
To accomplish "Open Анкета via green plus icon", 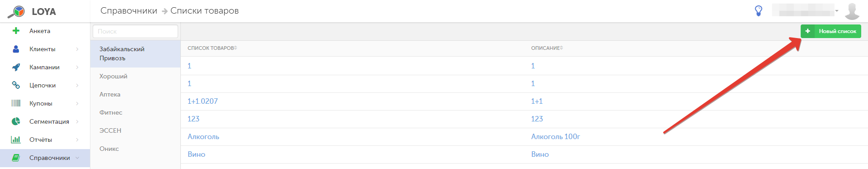I will tap(16, 31).
